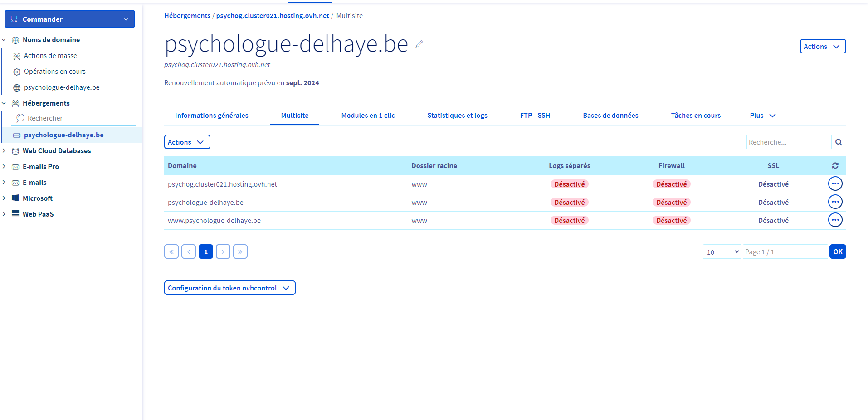This screenshot has width=868, height=420.
Task: Go to last page with double-arrow icon
Action: [x=240, y=251]
